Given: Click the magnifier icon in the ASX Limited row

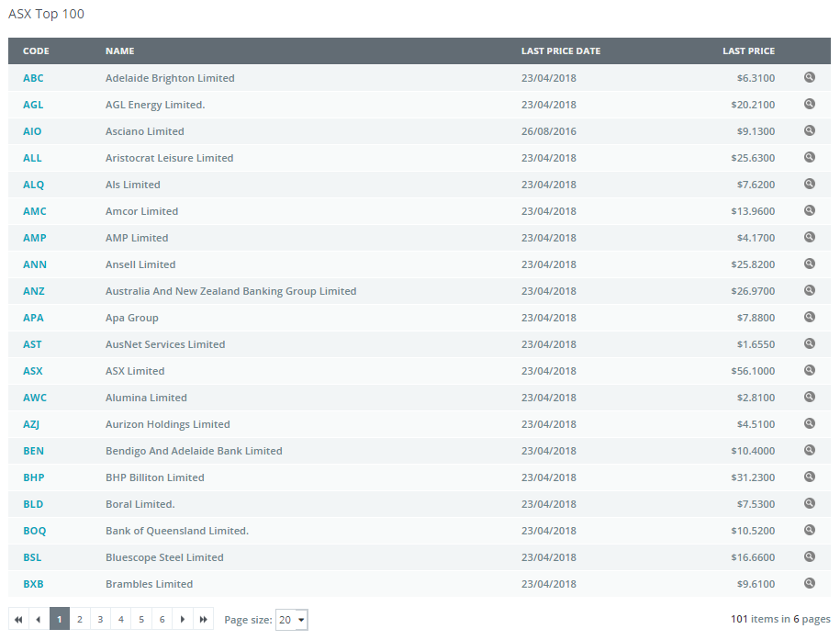Looking at the screenshot, I should [x=810, y=371].
